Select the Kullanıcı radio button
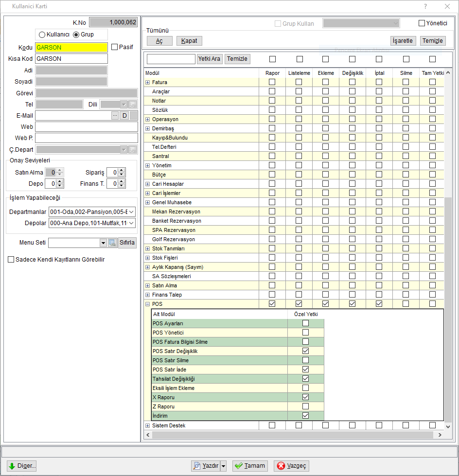 (x=42, y=35)
